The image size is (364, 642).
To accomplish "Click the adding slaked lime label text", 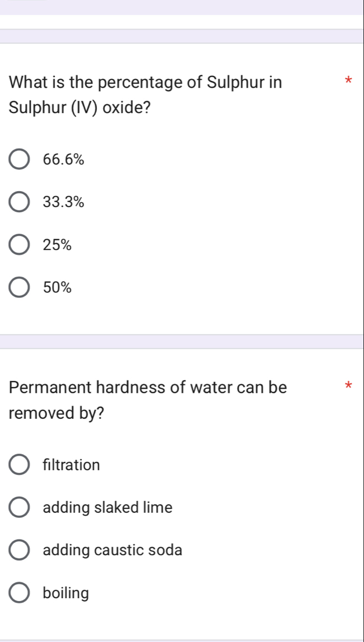I will coord(107,507).
